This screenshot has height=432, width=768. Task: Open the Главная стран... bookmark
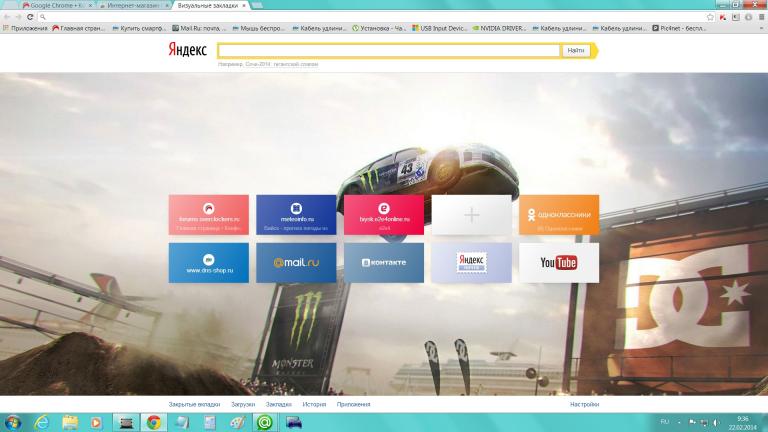point(78,28)
